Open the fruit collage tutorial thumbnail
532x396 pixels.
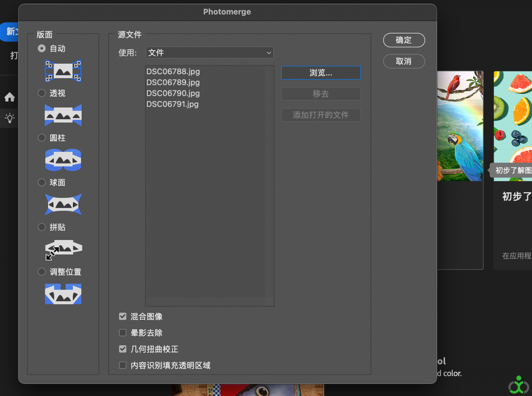[513, 126]
